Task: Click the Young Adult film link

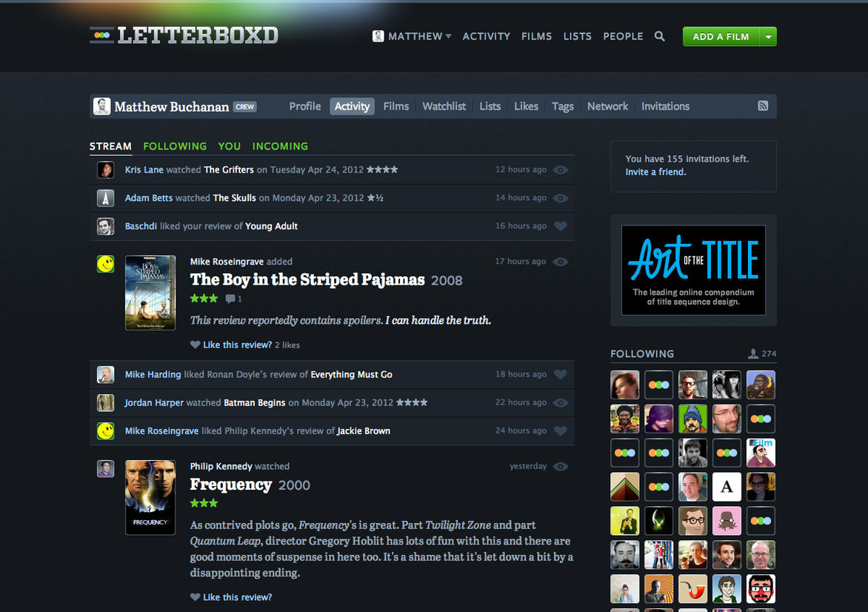Action: click(271, 226)
